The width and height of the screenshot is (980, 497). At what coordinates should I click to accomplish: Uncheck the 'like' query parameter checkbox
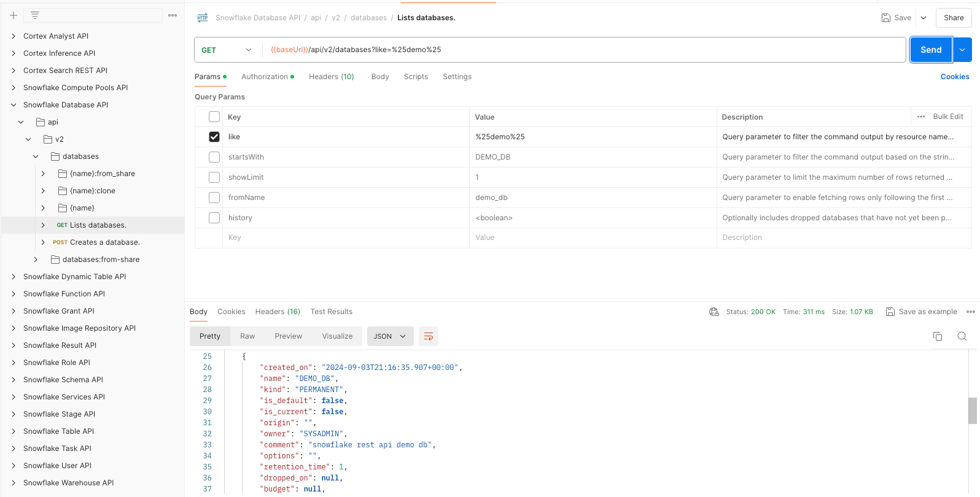pos(214,137)
